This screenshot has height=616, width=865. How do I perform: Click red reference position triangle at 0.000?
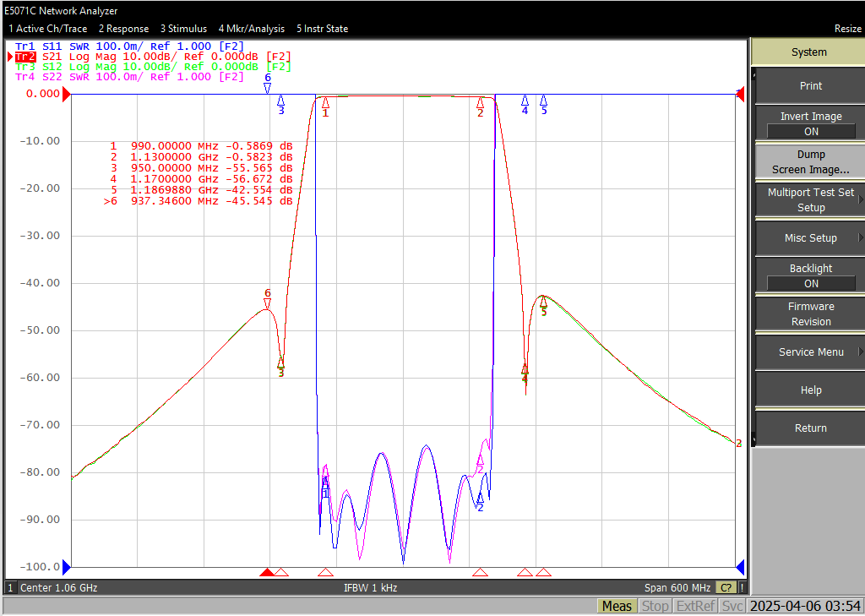(66, 96)
